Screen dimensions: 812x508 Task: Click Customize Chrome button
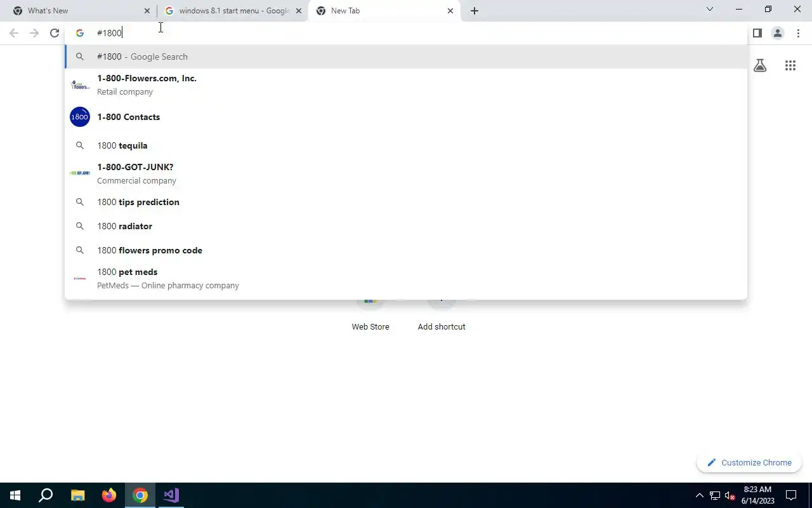coord(749,463)
